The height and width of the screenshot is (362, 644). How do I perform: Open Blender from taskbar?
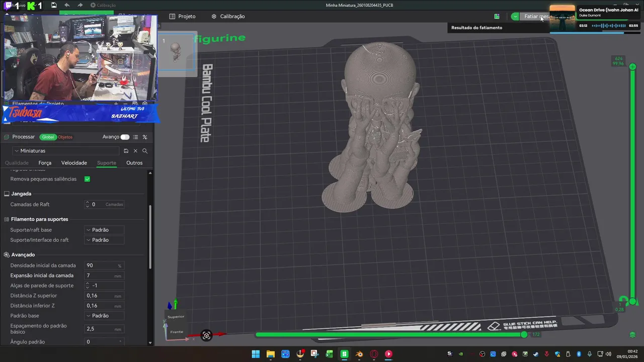pos(359,354)
